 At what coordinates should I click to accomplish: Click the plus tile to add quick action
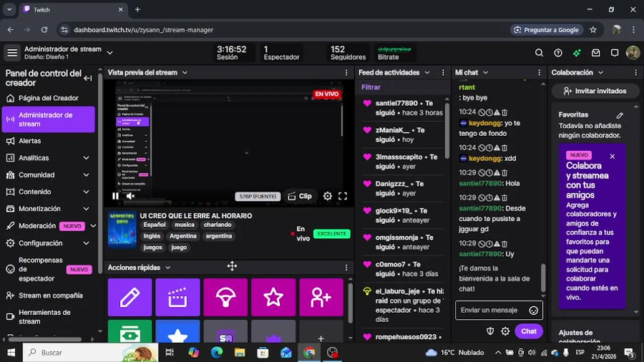321,332
